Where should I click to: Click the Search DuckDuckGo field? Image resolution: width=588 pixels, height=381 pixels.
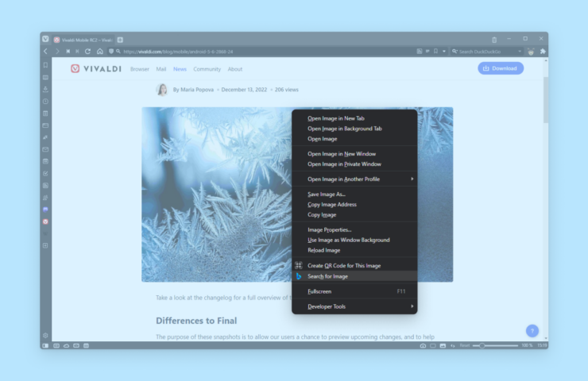[x=487, y=52]
